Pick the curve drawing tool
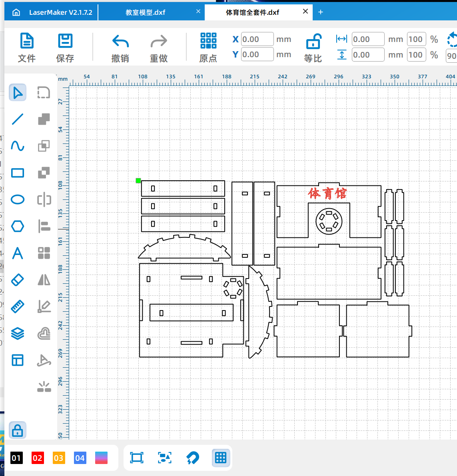This screenshot has height=476, width=457. (18, 146)
